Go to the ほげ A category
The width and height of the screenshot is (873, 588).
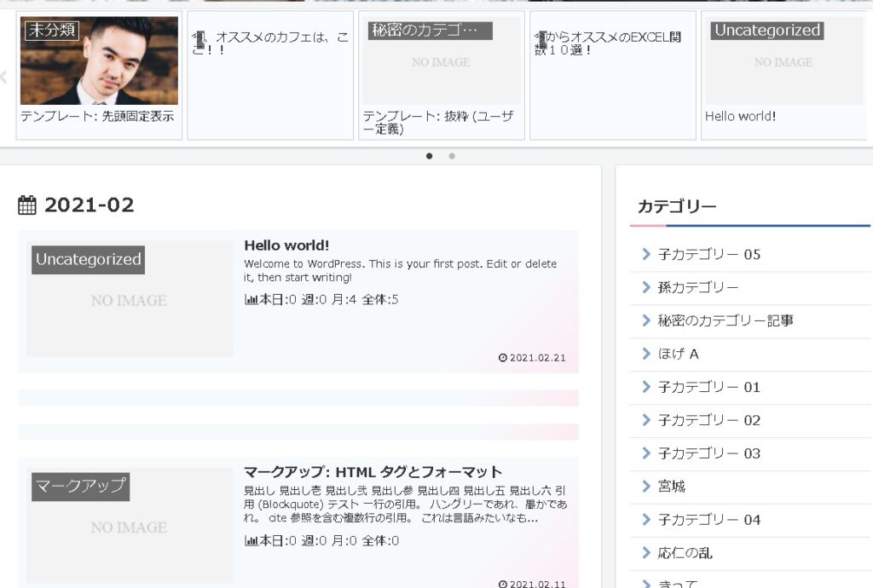tap(679, 354)
